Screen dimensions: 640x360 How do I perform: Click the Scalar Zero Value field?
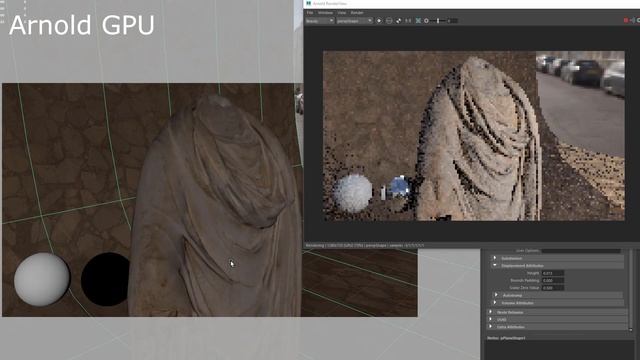tap(553, 288)
